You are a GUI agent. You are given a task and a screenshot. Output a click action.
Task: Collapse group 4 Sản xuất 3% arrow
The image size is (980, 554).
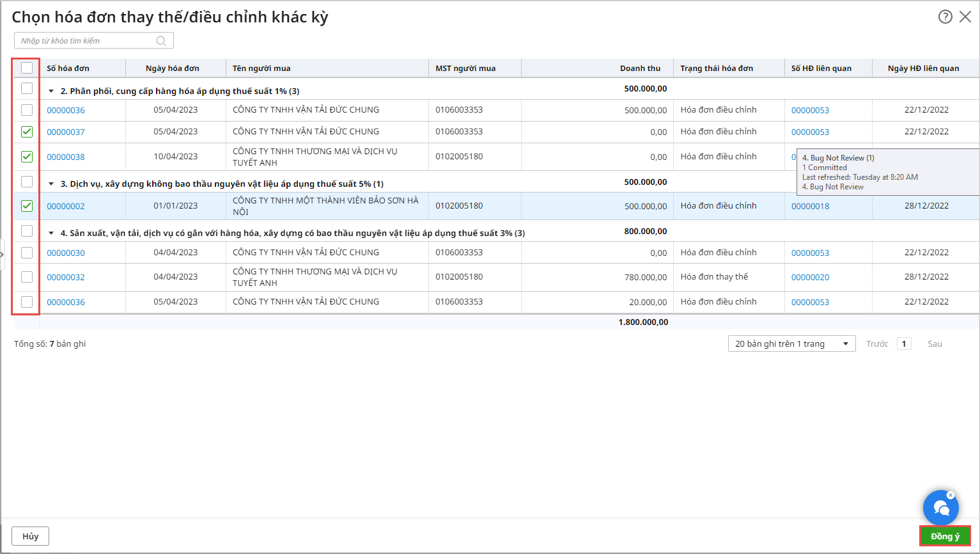(51, 233)
